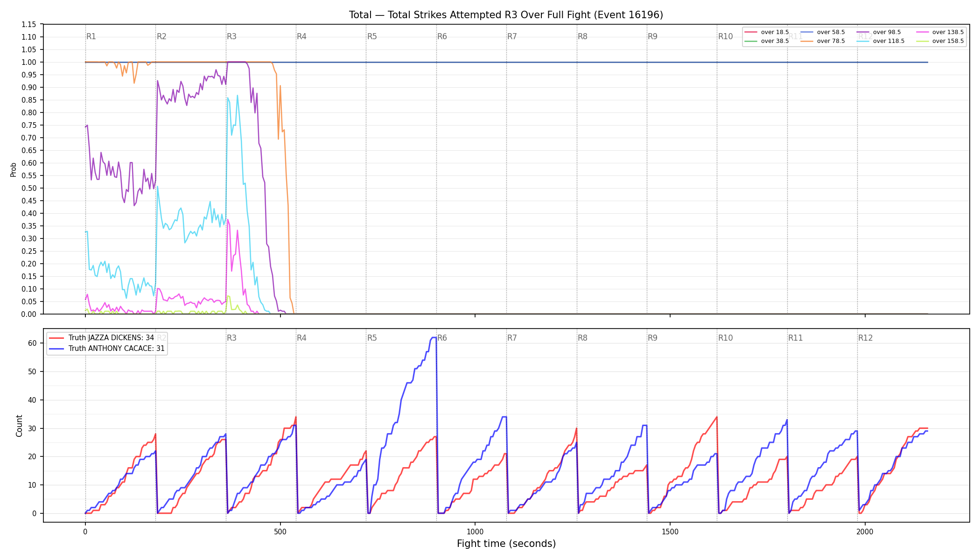980x560 pixels.
Task: Click the R3 round label in the count chart
Action: coord(231,338)
